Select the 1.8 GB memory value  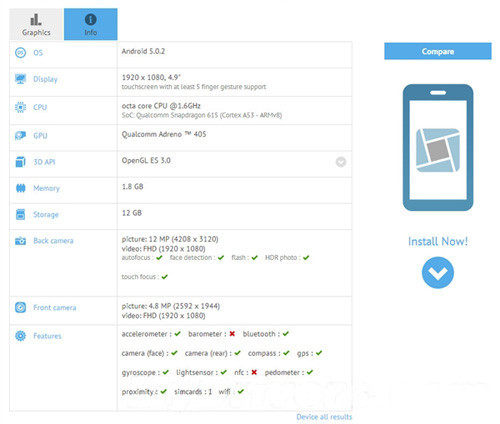[x=132, y=187]
